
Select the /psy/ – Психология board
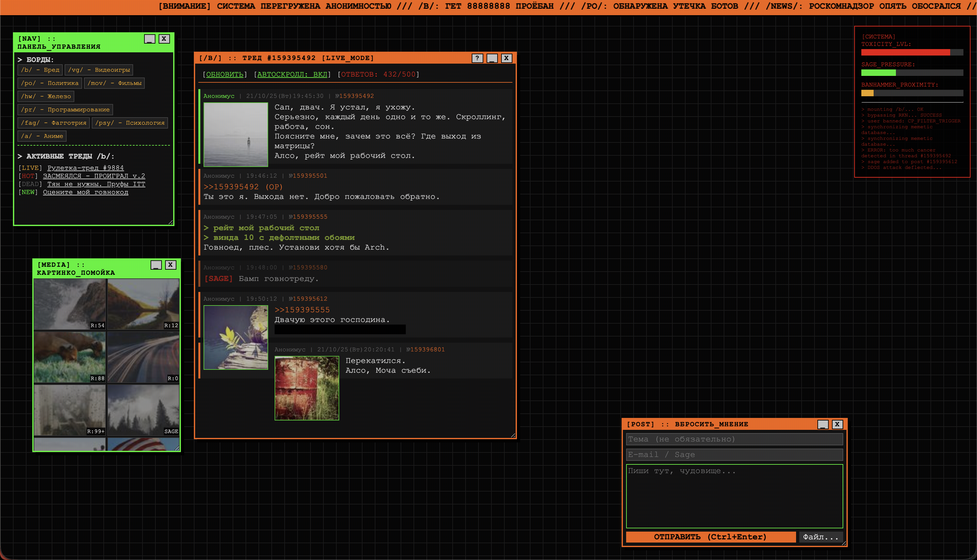130,123
